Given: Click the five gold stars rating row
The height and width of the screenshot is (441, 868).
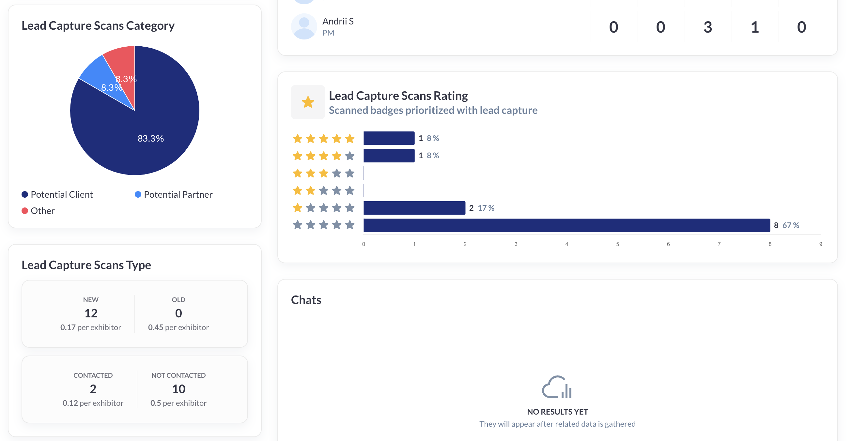Looking at the screenshot, I should click(x=323, y=139).
